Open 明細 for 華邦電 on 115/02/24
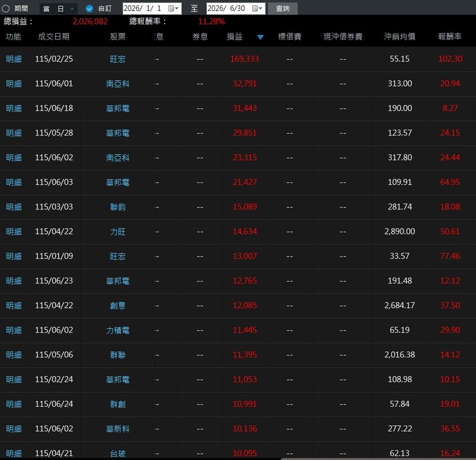This screenshot has width=476, height=460. [13, 379]
